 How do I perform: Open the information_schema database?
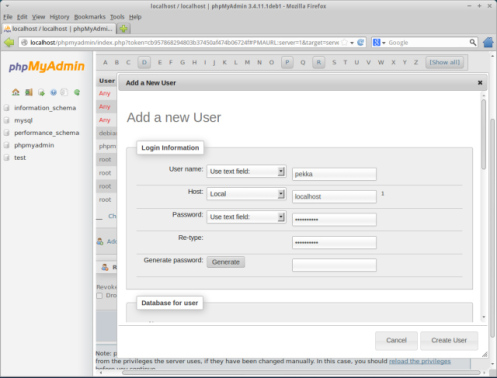click(45, 108)
